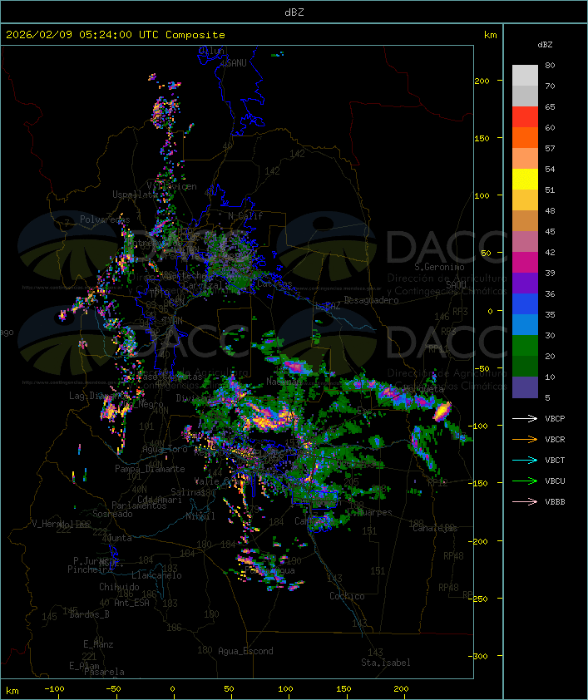Click the S.Geronimo place label

tap(439, 267)
